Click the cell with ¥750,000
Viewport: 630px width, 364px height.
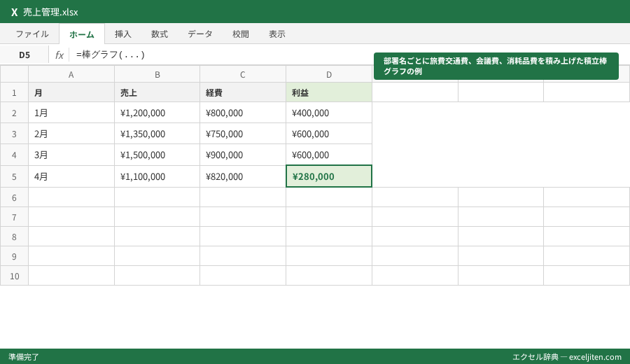(x=243, y=134)
